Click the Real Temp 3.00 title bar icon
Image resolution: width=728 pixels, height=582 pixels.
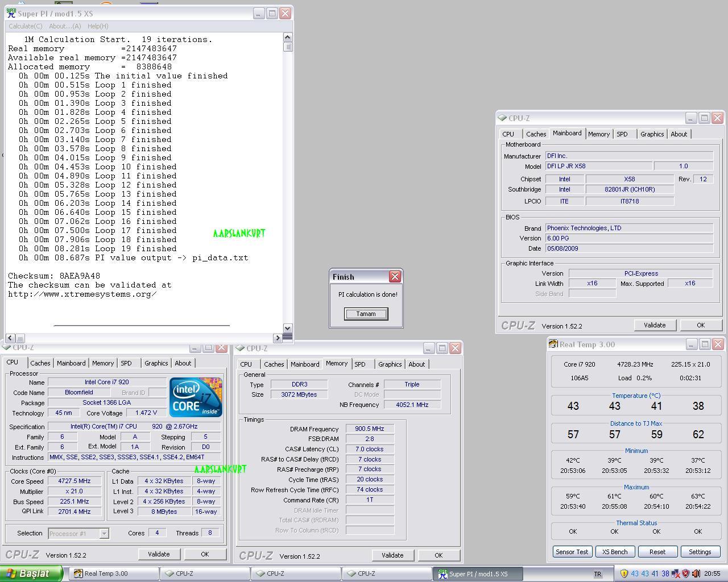click(x=553, y=344)
